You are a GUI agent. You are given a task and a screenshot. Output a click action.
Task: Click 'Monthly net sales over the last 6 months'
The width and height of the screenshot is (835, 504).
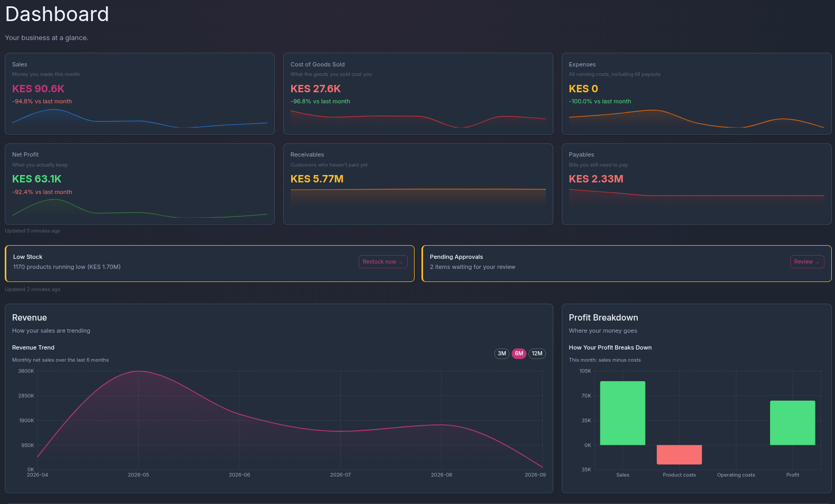61,360
